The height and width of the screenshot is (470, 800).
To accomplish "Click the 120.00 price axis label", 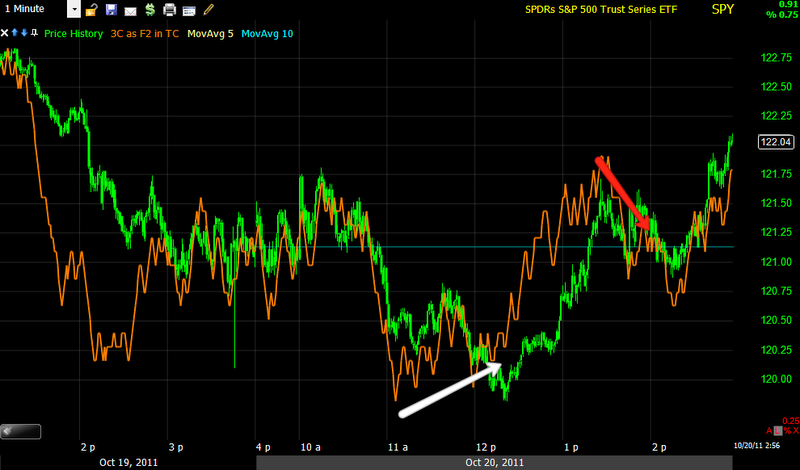I will click(776, 379).
